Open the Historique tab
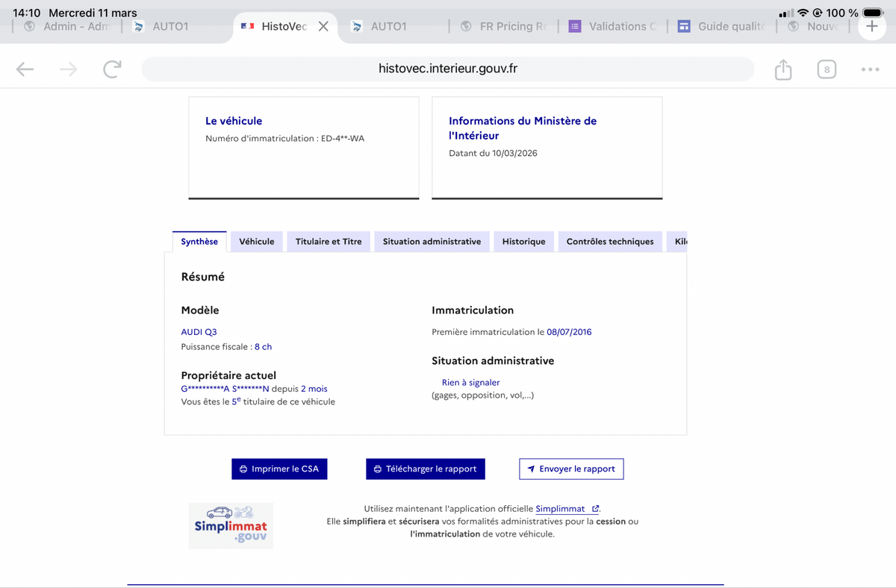896x588 pixels. 523,242
